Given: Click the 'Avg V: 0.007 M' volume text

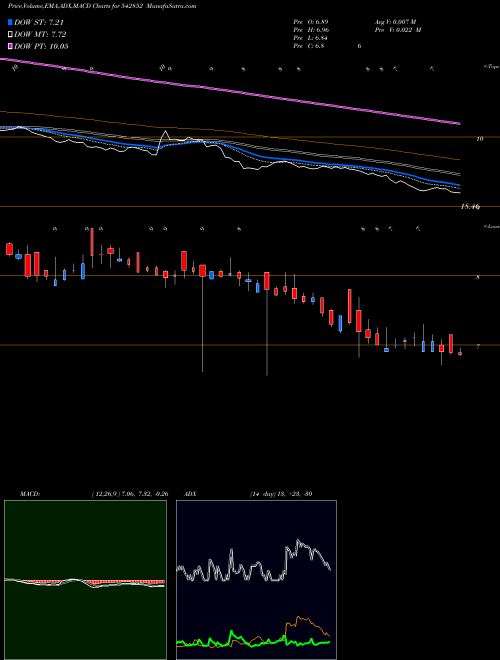Looking at the screenshot, I should (395, 21).
